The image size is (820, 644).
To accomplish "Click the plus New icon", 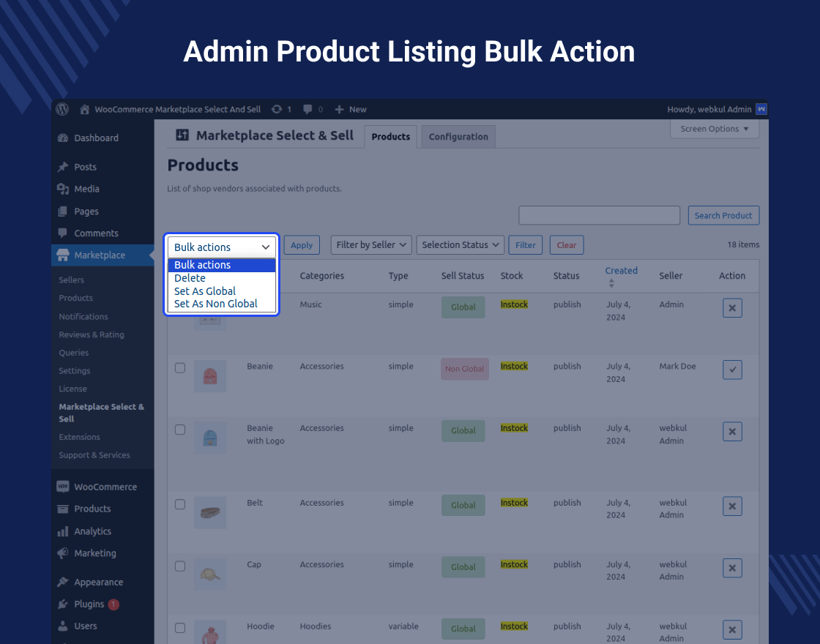I will tap(339, 109).
